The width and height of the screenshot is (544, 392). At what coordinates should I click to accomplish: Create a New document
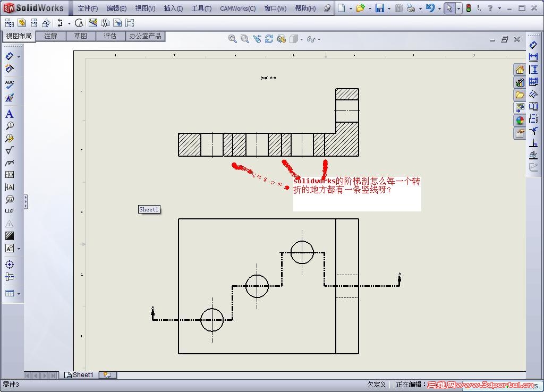[x=342, y=8]
